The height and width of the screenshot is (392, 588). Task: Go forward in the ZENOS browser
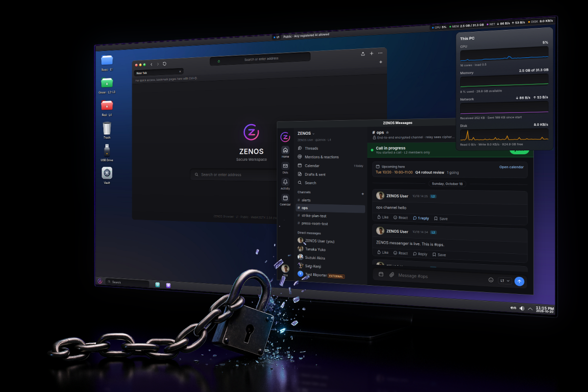point(158,64)
